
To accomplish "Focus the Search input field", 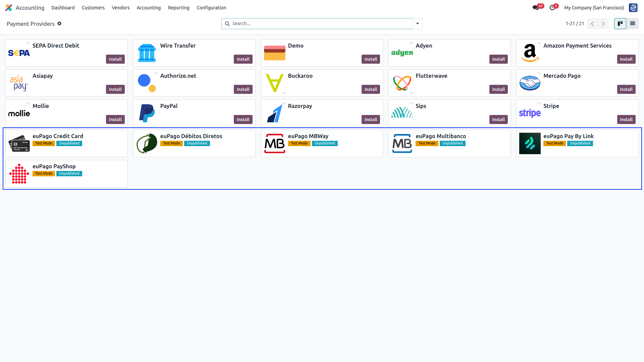I will (x=317, y=23).
